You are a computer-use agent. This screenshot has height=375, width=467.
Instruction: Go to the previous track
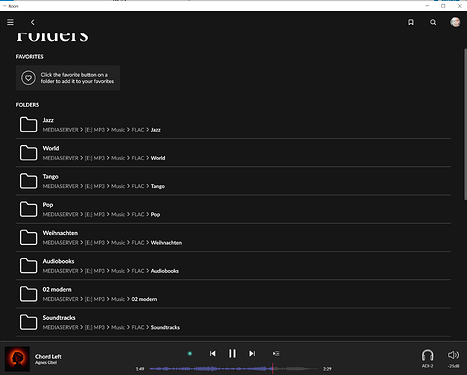click(x=212, y=353)
